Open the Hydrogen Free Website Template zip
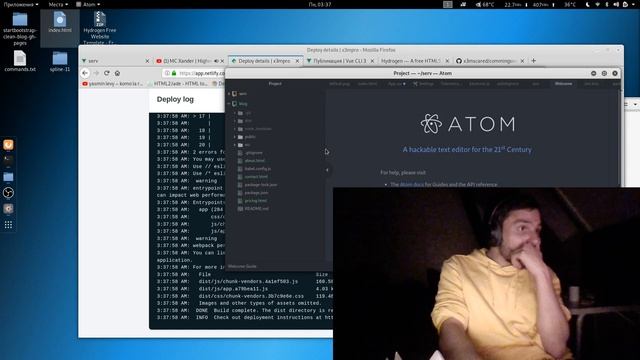The image size is (640, 360). coord(100,28)
